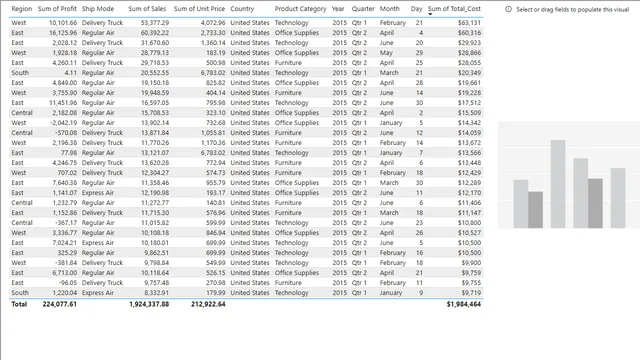
Task: Click the Year column header
Action: coord(338,9)
